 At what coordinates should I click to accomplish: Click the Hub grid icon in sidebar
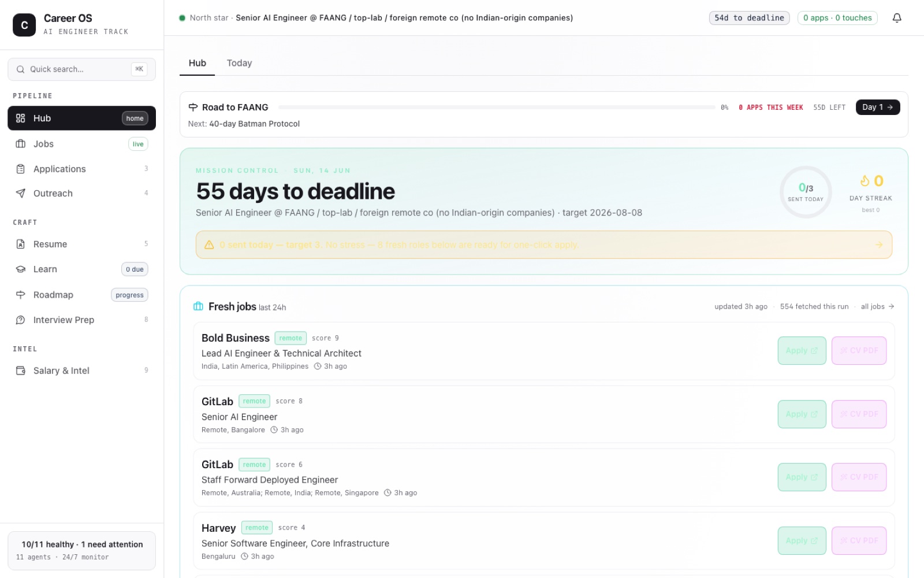click(20, 118)
